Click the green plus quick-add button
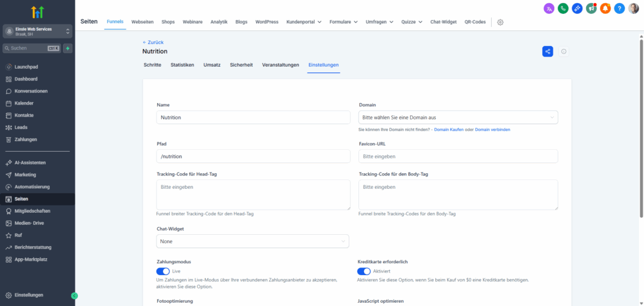The image size is (644, 306). pos(67,48)
